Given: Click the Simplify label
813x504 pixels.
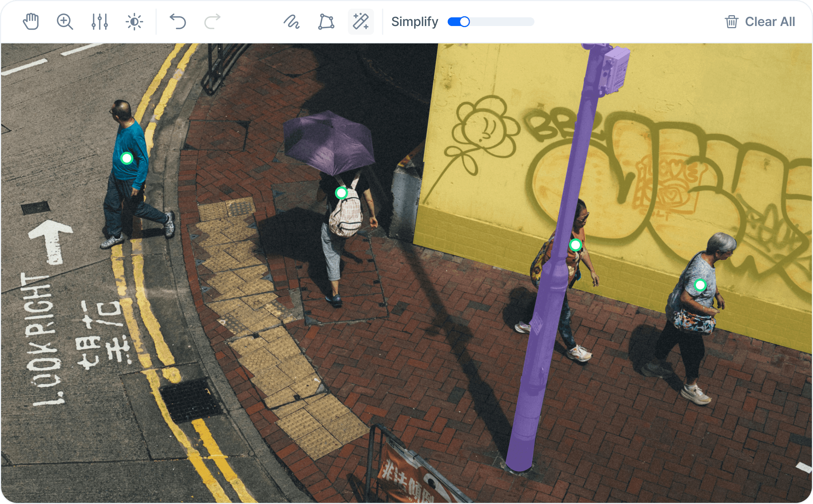Looking at the screenshot, I should pyautogui.click(x=414, y=22).
